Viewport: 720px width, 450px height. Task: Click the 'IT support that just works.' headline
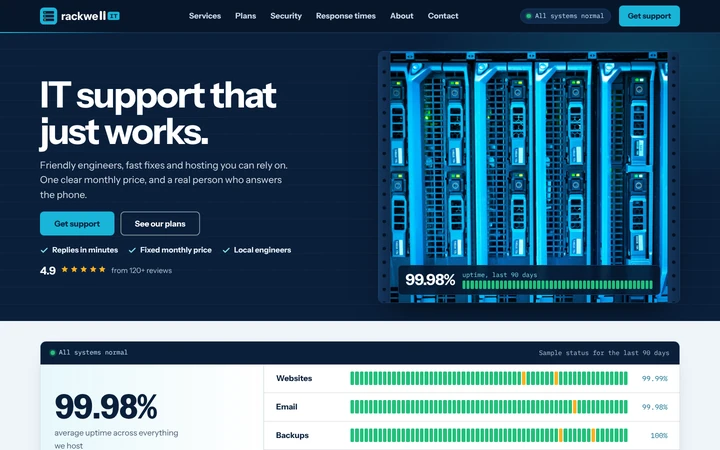158,115
